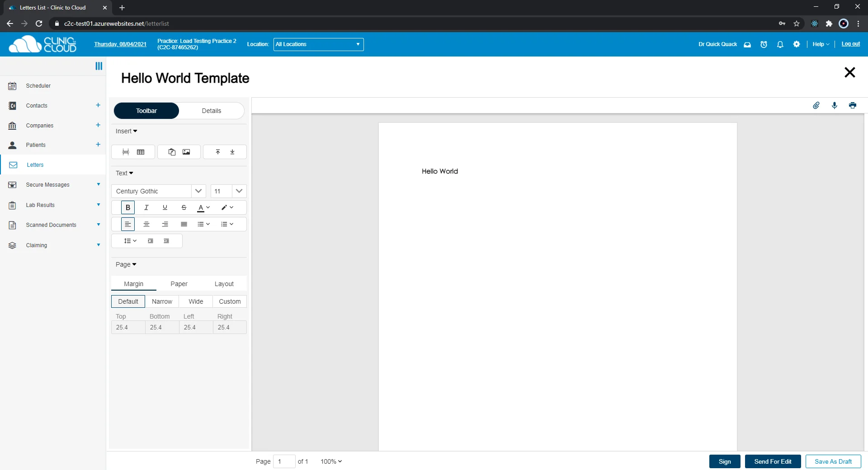Open the Century Gothic font dropdown
Image resolution: width=868 pixels, height=470 pixels.
pos(198,191)
